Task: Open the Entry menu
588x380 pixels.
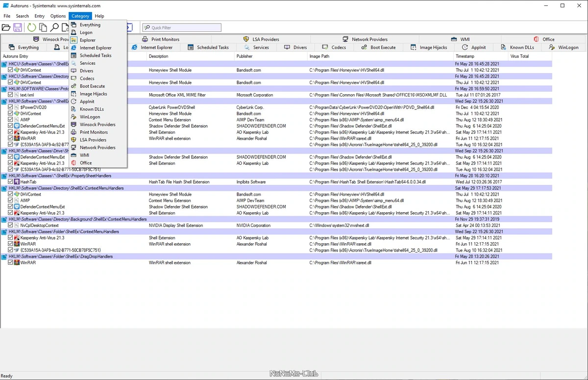Action: click(39, 16)
